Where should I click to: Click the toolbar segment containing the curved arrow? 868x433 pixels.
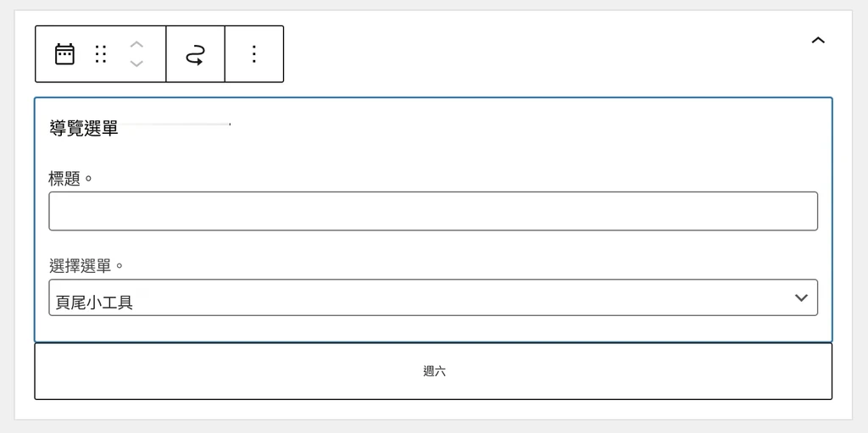[x=196, y=54]
